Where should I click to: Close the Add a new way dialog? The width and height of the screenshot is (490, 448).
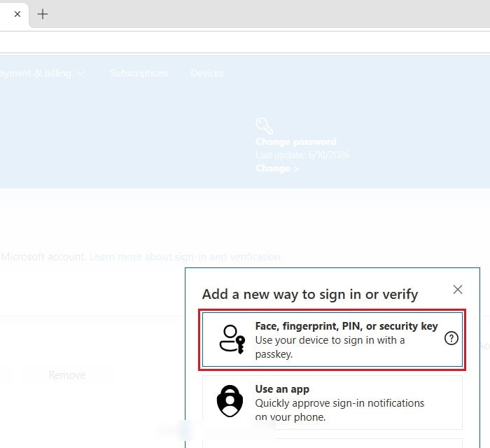(x=458, y=290)
